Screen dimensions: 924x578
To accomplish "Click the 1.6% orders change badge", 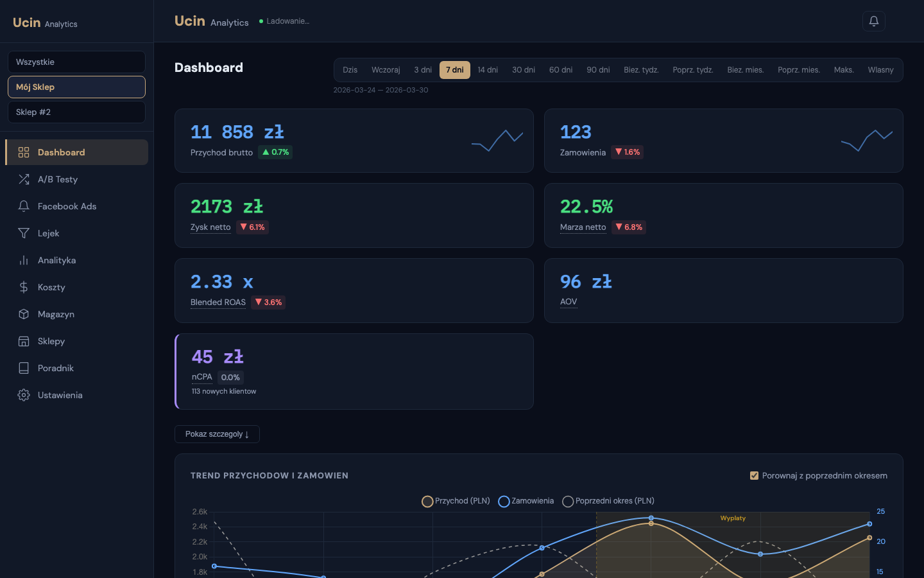I will tap(628, 152).
